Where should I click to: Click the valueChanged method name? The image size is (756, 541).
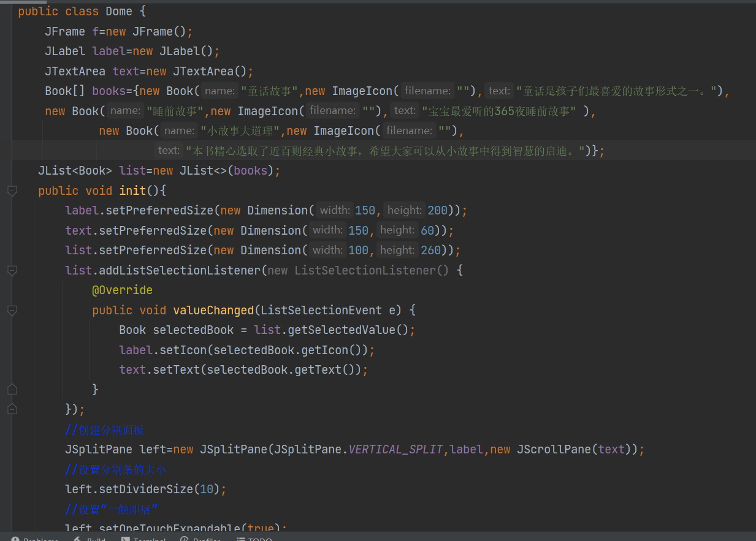(213, 310)
